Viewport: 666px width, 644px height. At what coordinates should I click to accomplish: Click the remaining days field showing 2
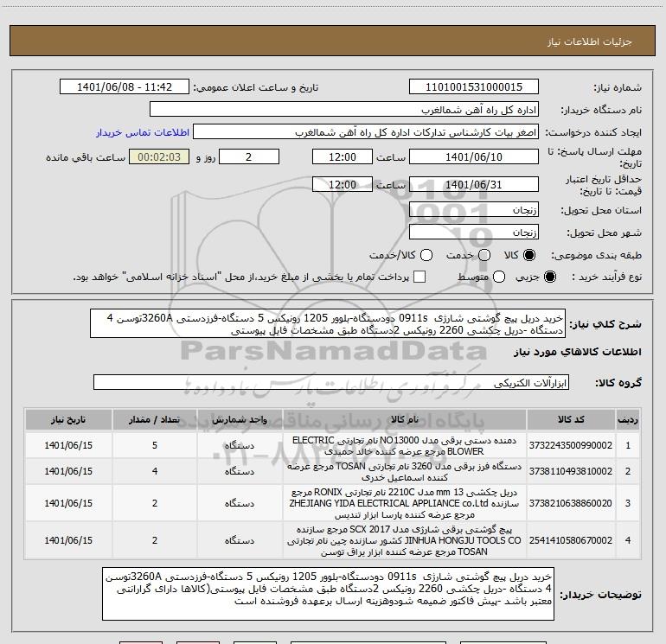(249, 156)
